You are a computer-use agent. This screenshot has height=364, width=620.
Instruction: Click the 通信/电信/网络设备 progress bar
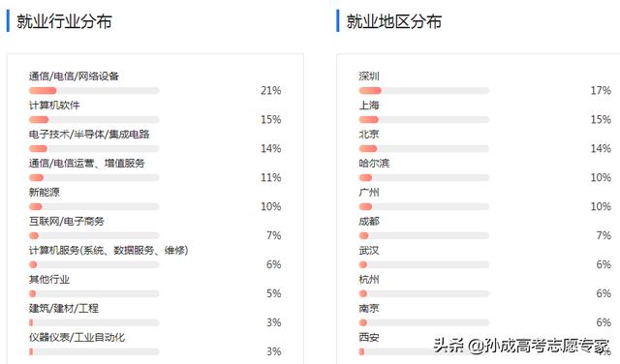94,91
